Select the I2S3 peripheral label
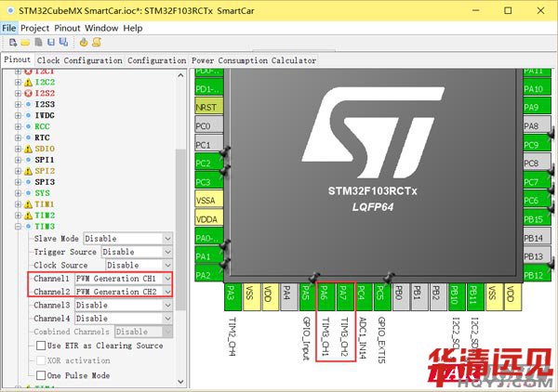 coord(45,104)
